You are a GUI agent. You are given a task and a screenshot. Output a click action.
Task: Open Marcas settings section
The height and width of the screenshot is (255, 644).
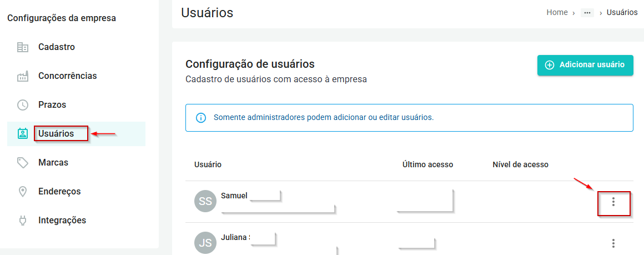point(53,163)
